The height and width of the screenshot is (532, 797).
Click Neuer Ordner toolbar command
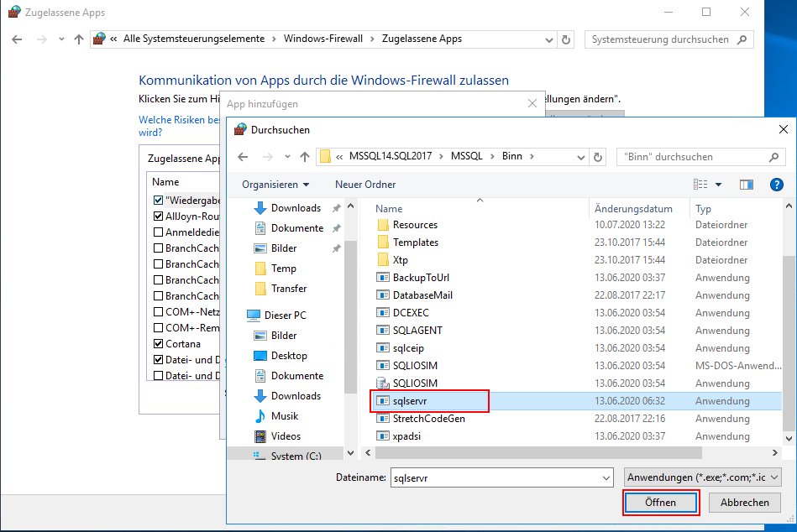[365, 185]
